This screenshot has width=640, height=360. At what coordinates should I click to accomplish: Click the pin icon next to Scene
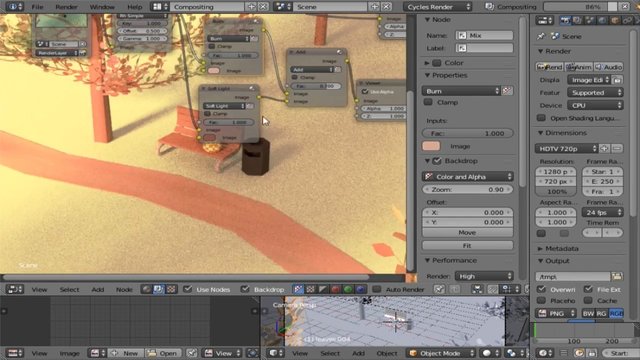click(541, 36)
